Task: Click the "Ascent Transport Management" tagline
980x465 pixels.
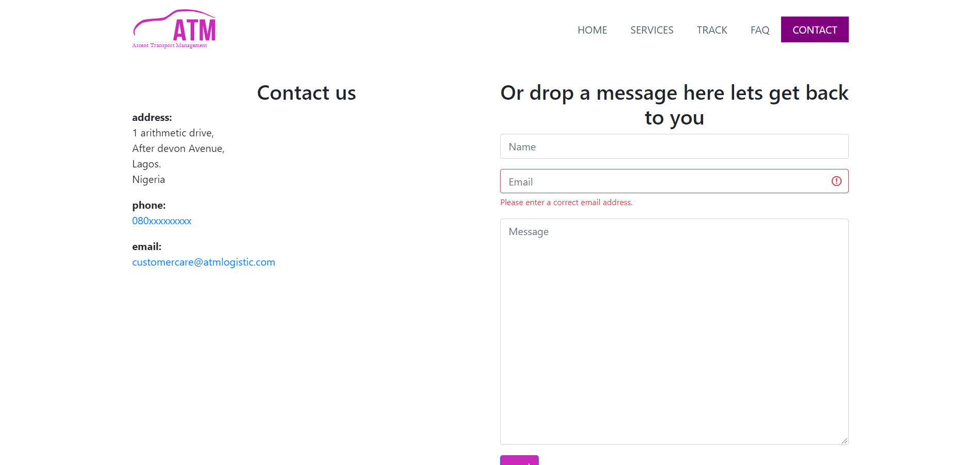Action: click(x=169, y=45)
